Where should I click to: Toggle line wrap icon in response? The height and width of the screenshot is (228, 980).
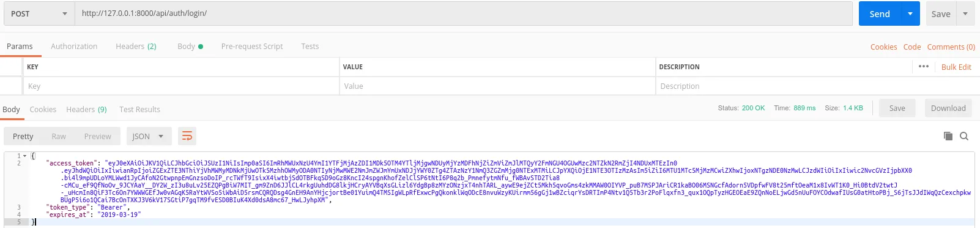[x=187, y=136]
